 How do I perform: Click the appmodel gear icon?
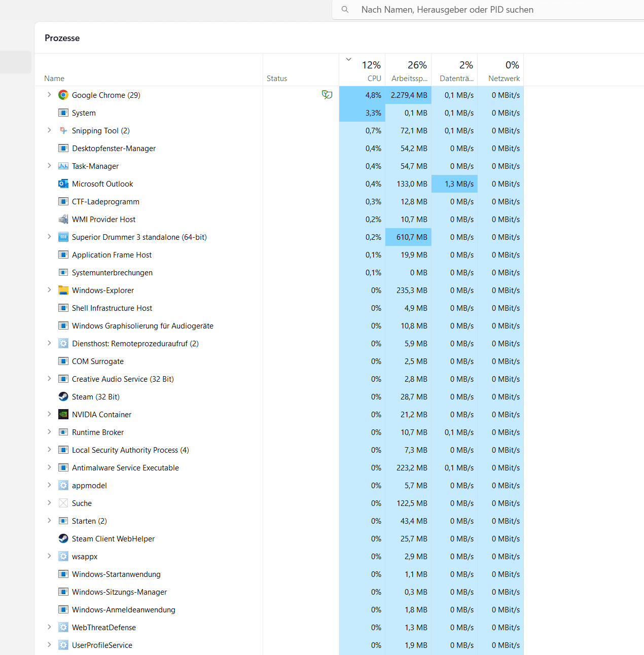coord(63,485)
